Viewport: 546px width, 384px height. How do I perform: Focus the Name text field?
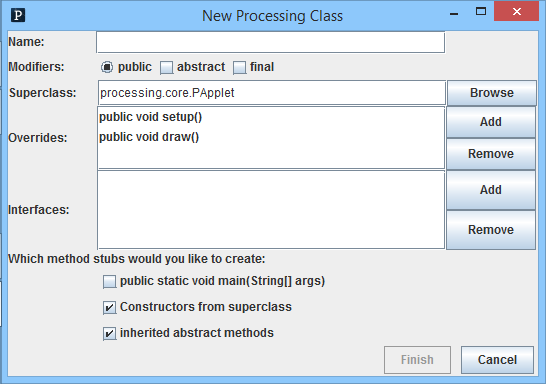click(271, 42)
